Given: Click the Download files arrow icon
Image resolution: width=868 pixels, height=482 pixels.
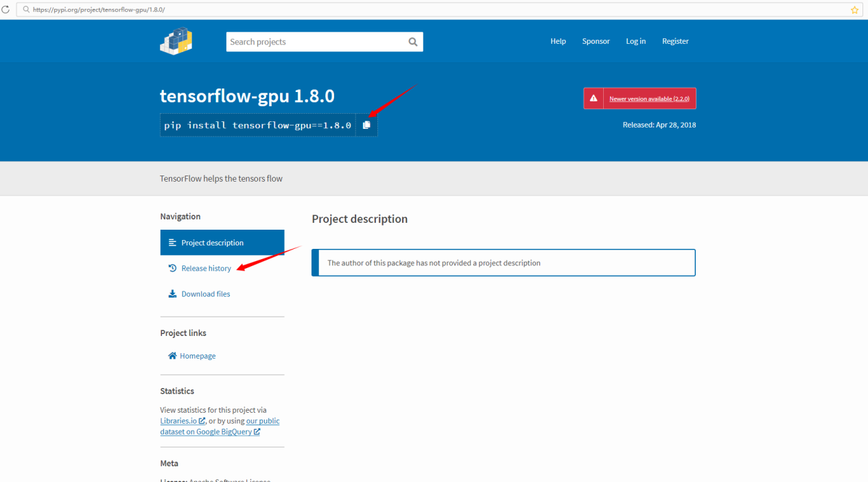Looking at the screenshot, I should point(173,293).
